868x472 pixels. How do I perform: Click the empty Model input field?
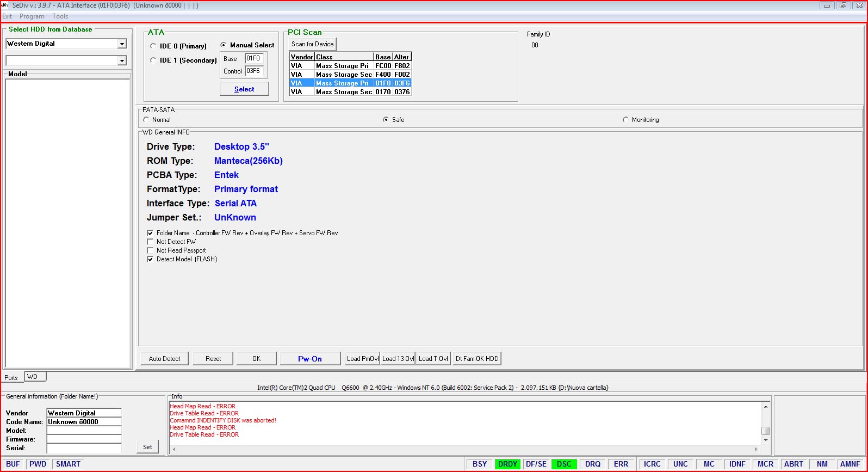(84, 431)
